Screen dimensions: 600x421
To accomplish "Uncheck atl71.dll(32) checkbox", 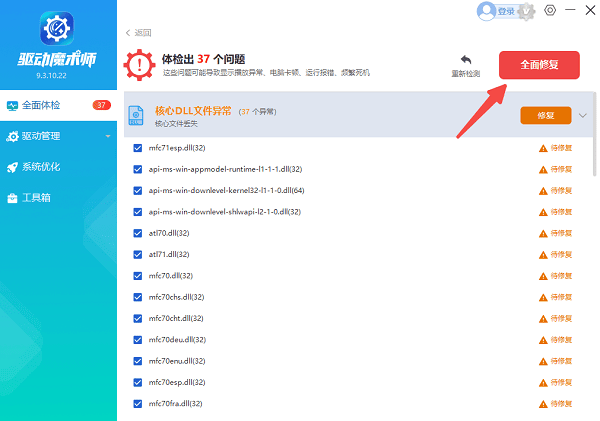I will [138, 255].
